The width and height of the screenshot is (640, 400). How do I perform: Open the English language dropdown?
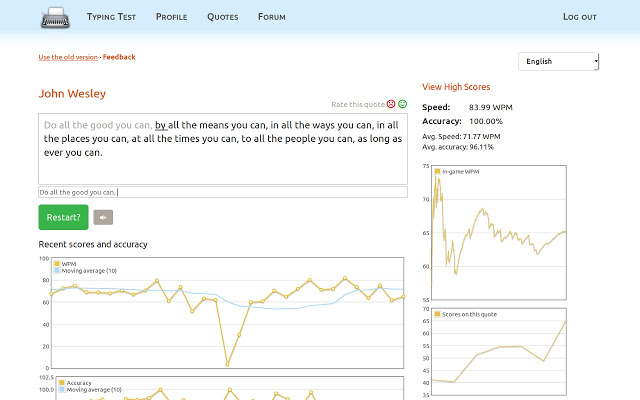click(x=558, y=61)
